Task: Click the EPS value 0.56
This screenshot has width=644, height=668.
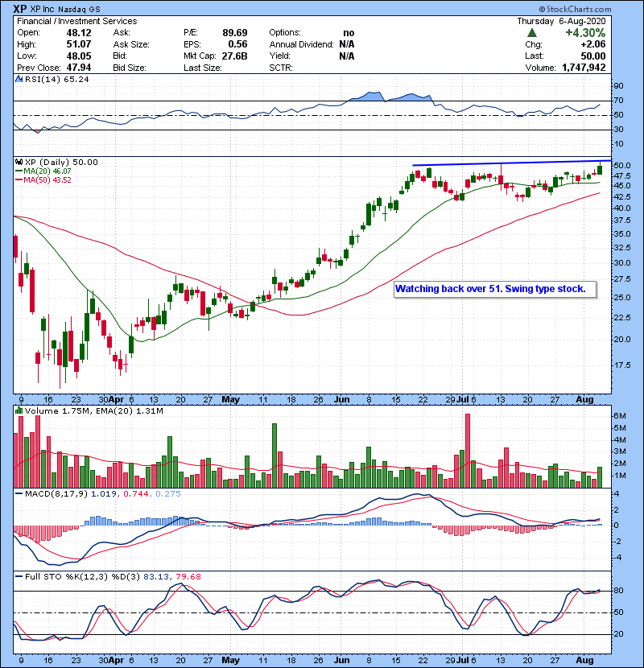Action: [x=237, y=44]
